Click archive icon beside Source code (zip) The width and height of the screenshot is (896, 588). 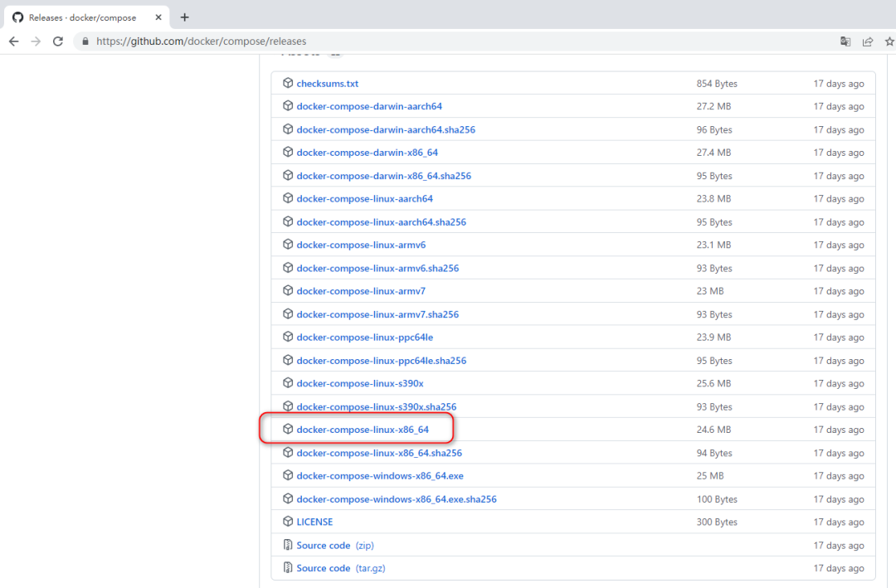[288, 545]
